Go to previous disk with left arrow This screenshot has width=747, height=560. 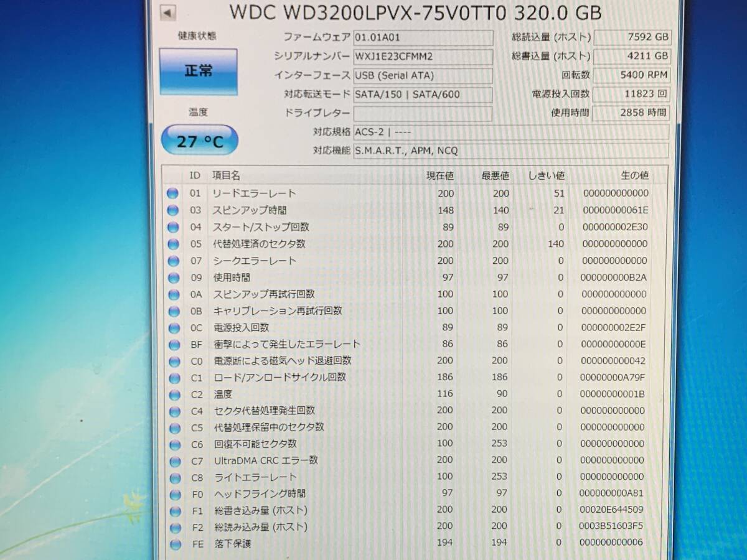coord(168,12)
